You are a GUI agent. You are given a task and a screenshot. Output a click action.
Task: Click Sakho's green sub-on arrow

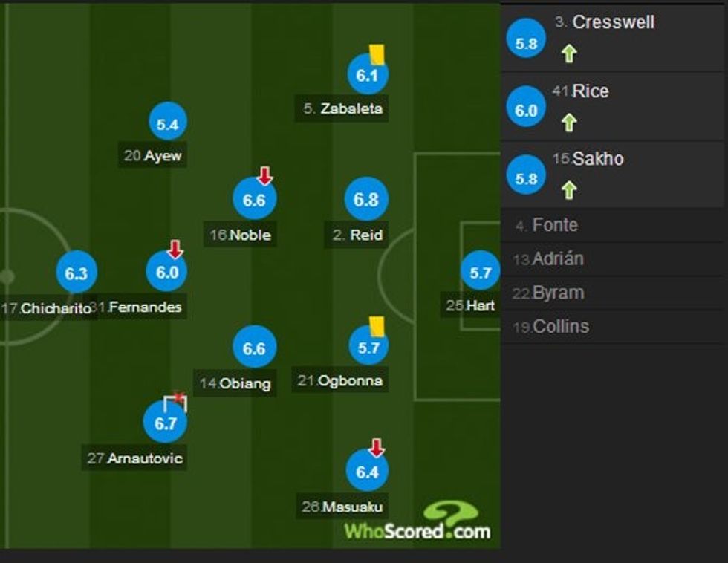pos(569,190)
